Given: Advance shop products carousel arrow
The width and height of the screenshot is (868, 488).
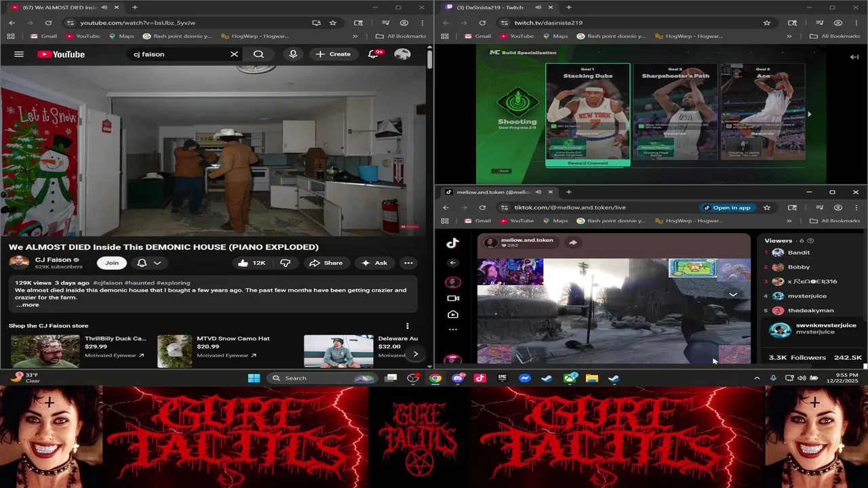Looking at the screenshot, I should pos(415,354).
